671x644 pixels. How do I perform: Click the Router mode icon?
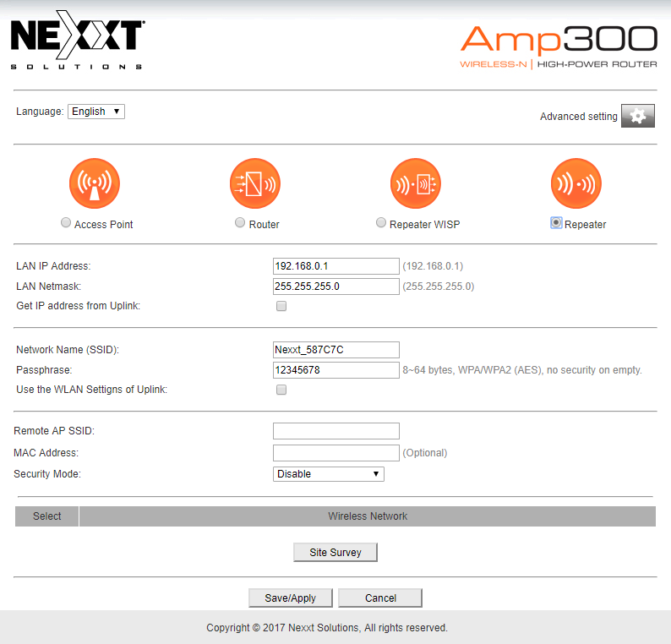click(254, 183)
